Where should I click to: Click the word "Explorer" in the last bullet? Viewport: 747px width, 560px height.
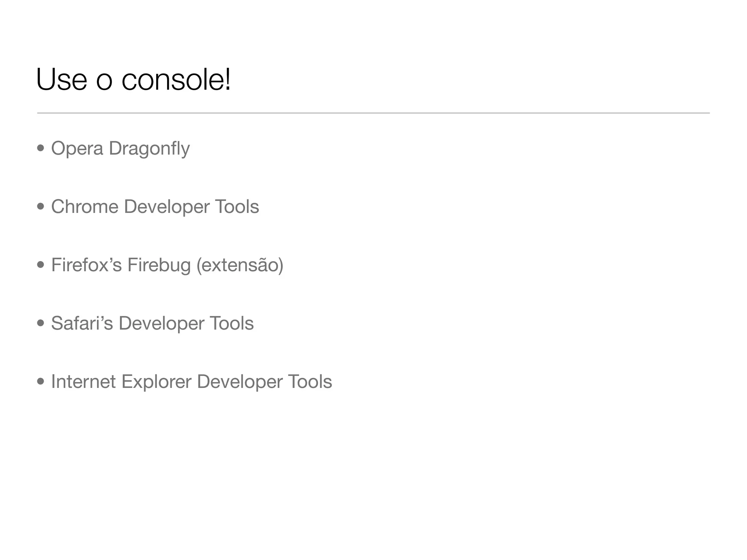pos(156,382)
